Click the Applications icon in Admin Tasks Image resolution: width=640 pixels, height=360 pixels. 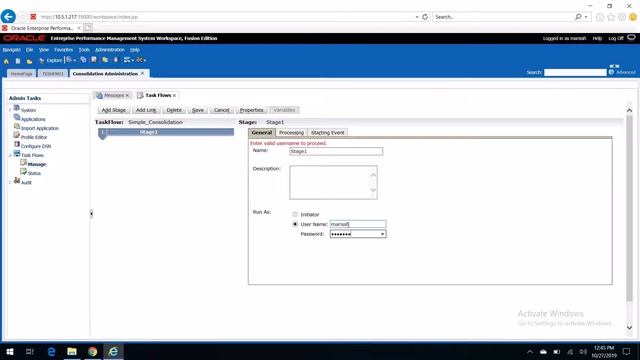click(17, 118)
